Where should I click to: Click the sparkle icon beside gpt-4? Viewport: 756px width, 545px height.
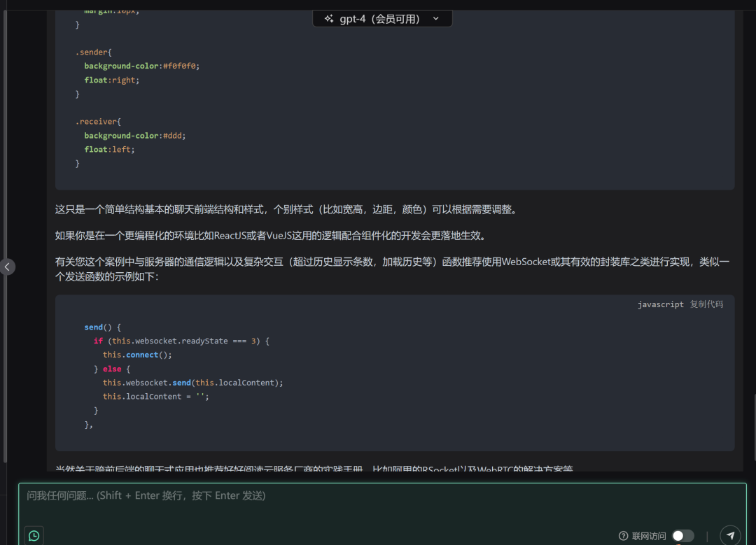[329, 19]
